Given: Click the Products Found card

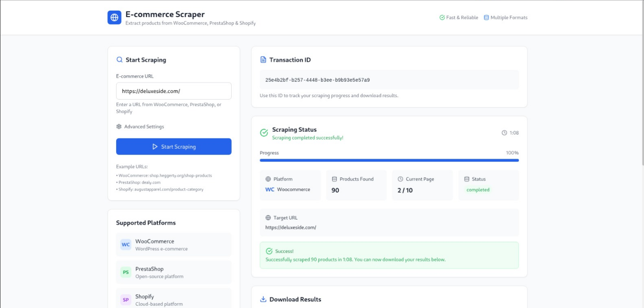Looking at the screenshot, I should pyautogui.click(x=356, y=185).
